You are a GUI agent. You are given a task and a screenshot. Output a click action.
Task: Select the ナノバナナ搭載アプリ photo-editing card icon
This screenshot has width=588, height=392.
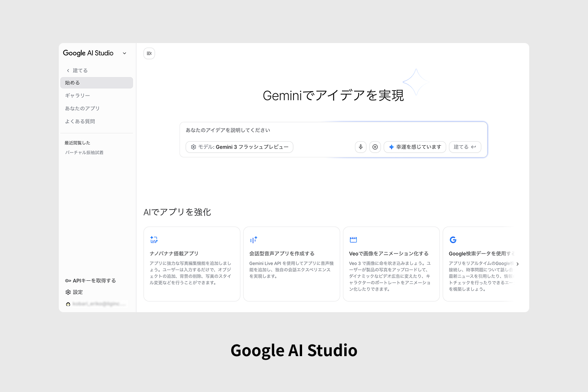[153, 240]
